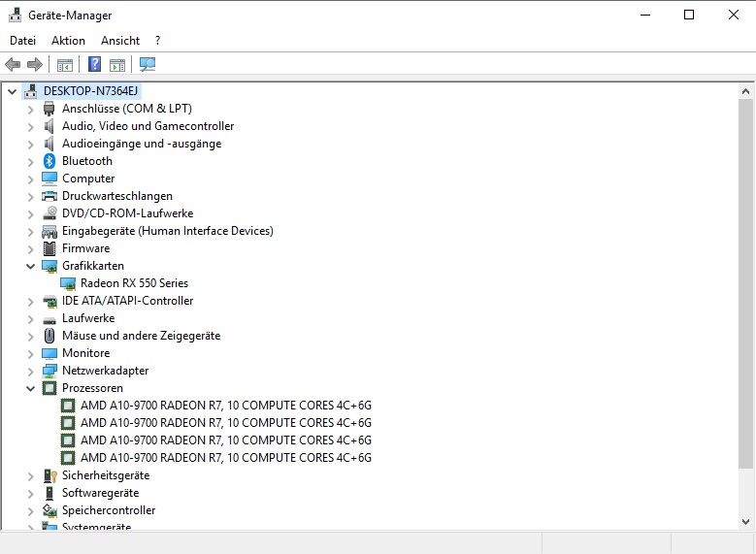Click the computer icon beside DESKTOP-N7364EJ
This screenshot has width=756, height=554.
(x=31, y=91)
